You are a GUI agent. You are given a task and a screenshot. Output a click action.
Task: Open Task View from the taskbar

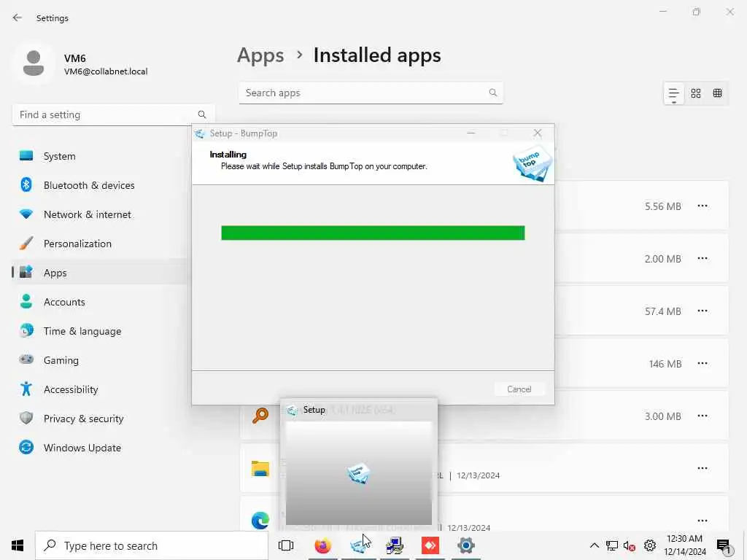286,545
